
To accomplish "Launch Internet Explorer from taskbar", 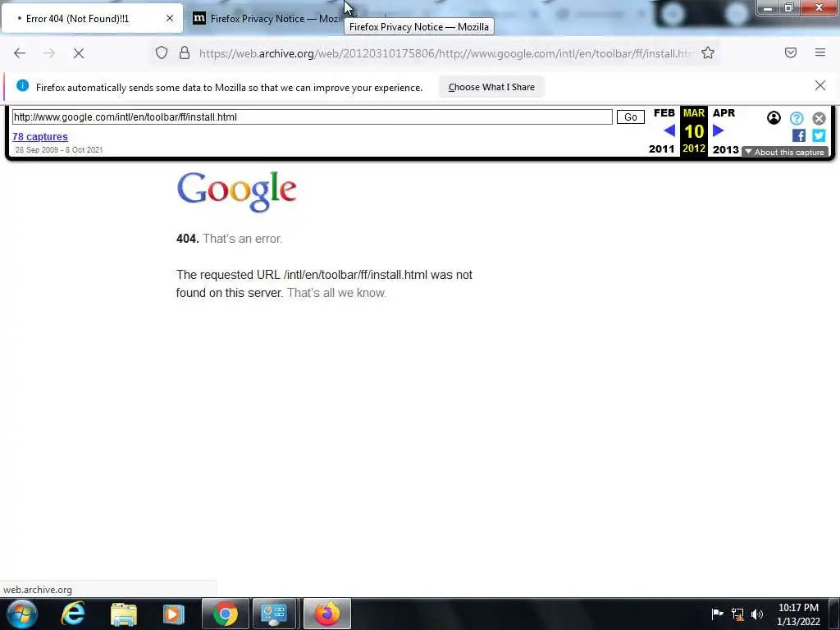I will point(73,614).
